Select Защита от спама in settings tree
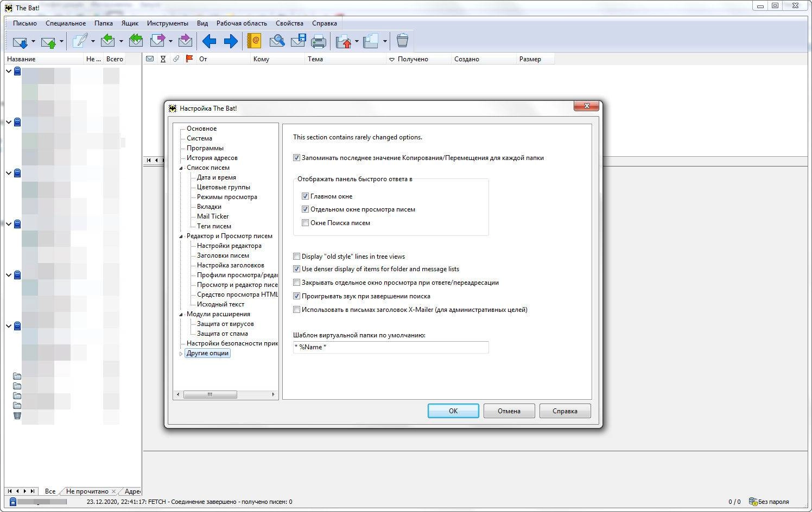Screen dimensions: 812x512 point(223,334)
